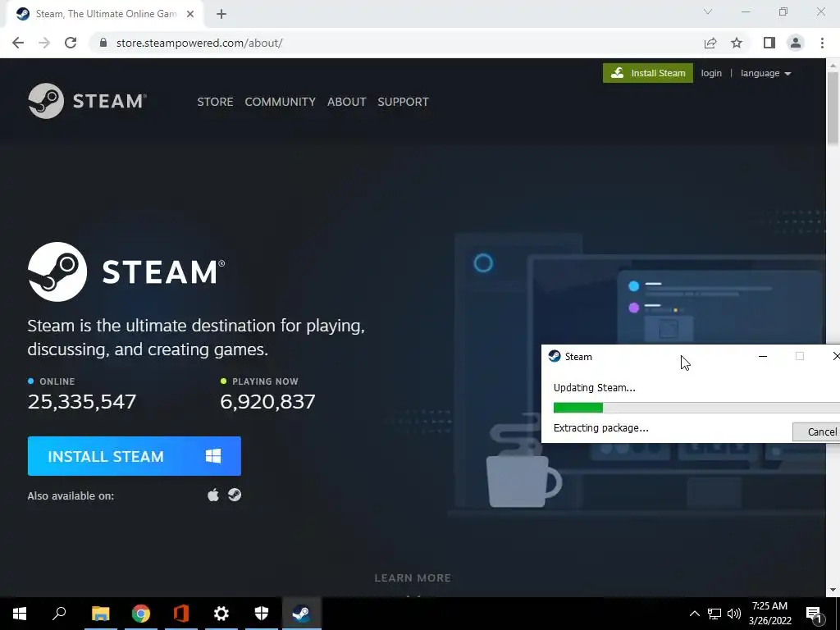
Task: Click the 'Updating Steam...' status text
Action: point(595,387)
